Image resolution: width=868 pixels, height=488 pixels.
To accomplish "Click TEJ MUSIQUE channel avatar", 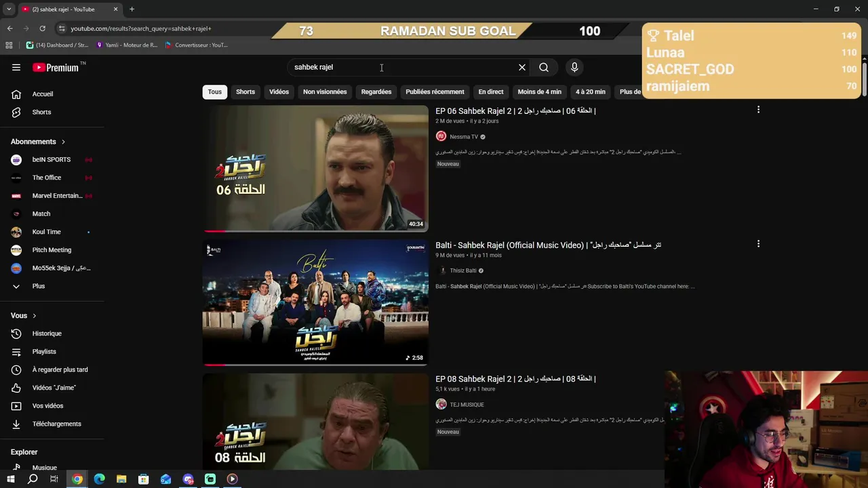I will click(441, 405).
